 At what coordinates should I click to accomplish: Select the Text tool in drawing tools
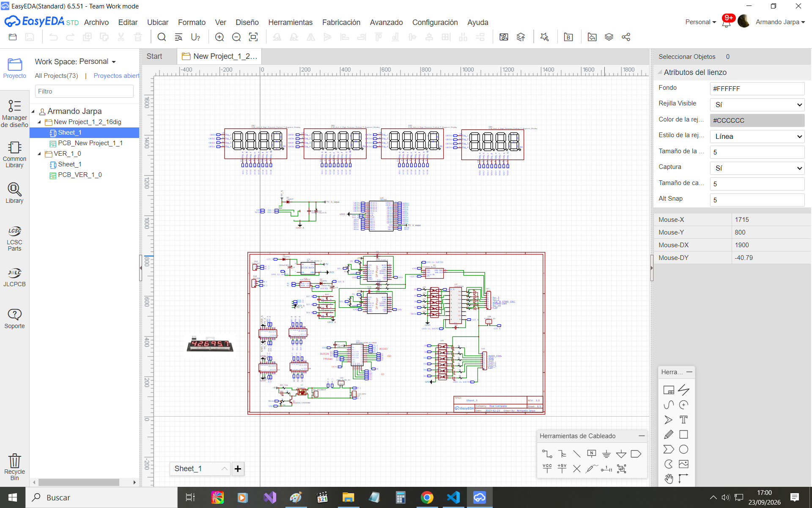pos(683,420)
